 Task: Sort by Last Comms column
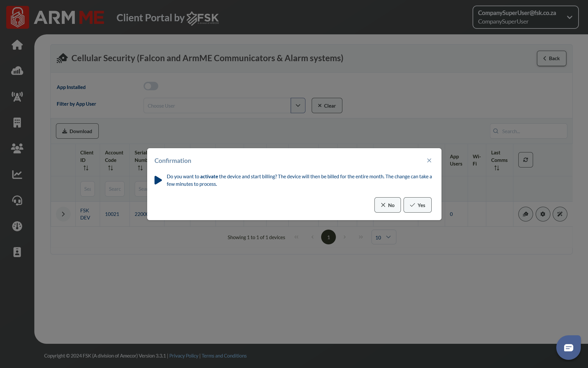pyautogui.click(x=497, y=168)
